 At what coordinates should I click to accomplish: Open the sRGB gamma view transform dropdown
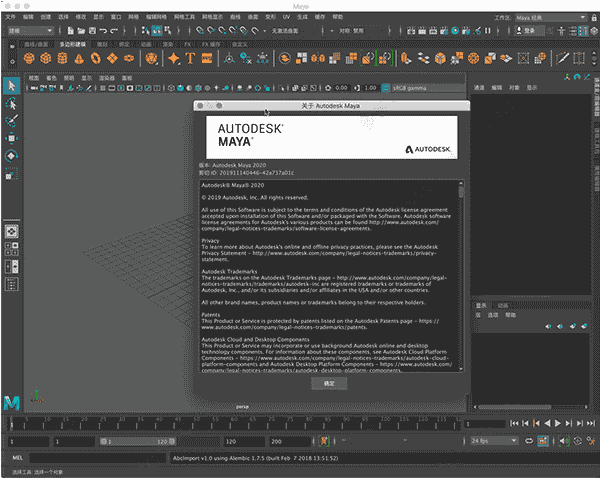428,88
